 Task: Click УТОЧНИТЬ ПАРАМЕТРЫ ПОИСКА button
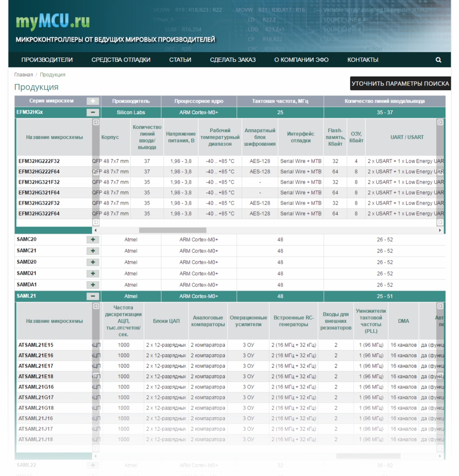400,83
